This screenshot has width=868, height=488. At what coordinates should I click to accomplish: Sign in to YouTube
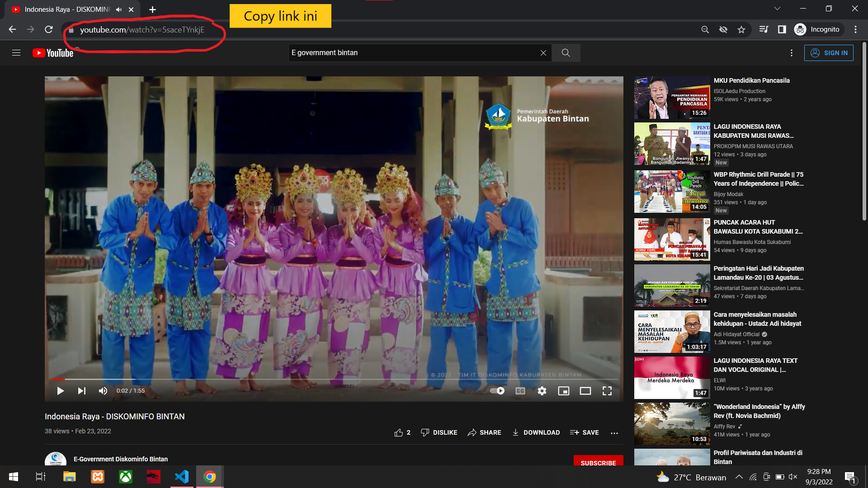(x=829, y=53)
